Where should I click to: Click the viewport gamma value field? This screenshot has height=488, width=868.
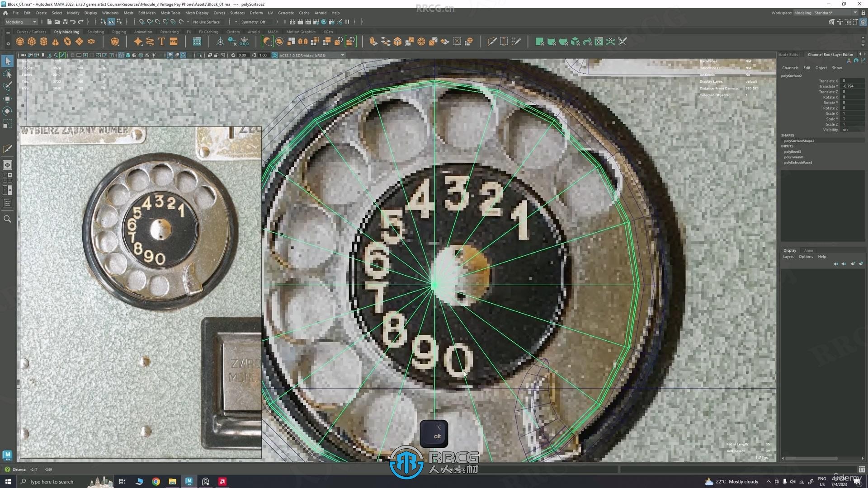(263, 56)
